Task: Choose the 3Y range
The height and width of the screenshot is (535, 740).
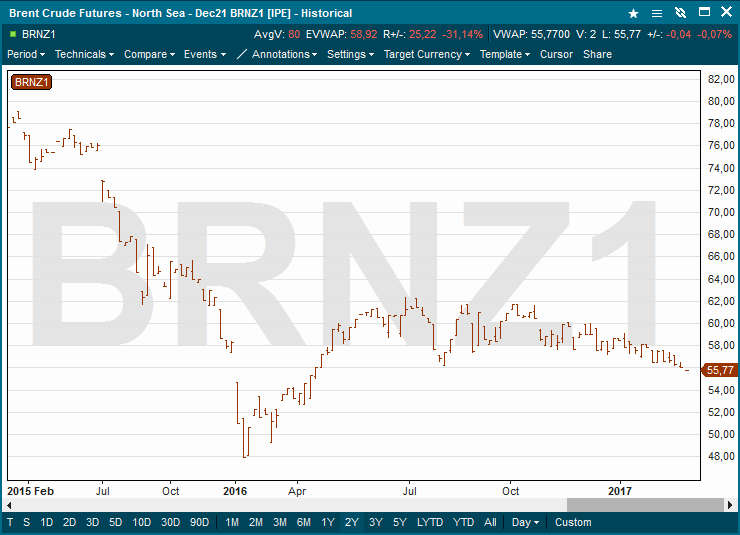Action: (376, 522)
